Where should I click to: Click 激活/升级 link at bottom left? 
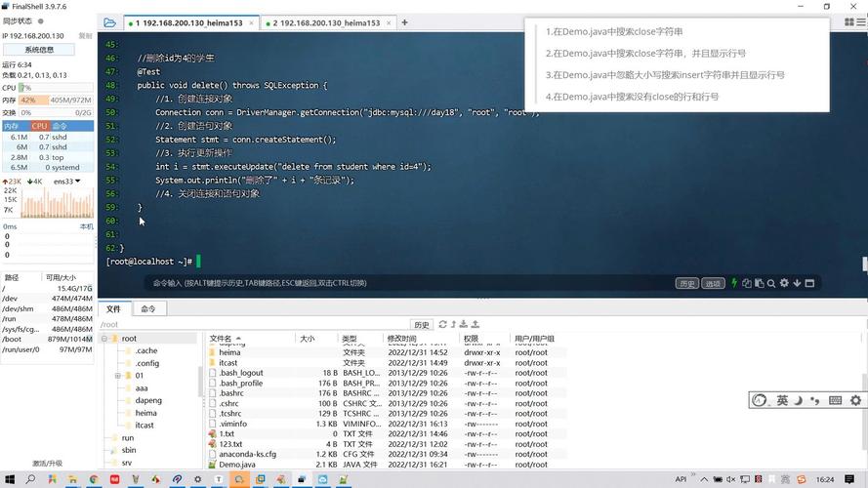click(47, 463)
